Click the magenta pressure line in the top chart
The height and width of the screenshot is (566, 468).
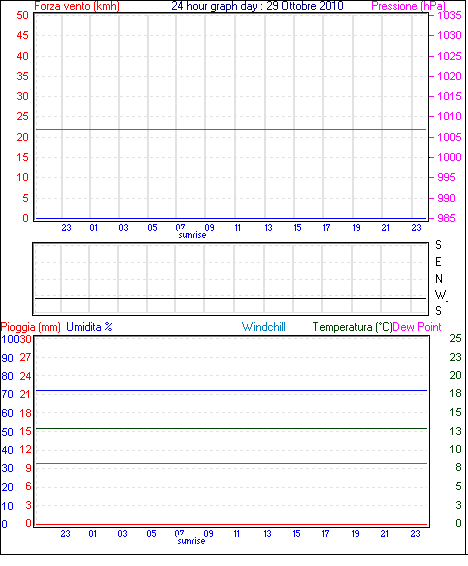point(231,129)
